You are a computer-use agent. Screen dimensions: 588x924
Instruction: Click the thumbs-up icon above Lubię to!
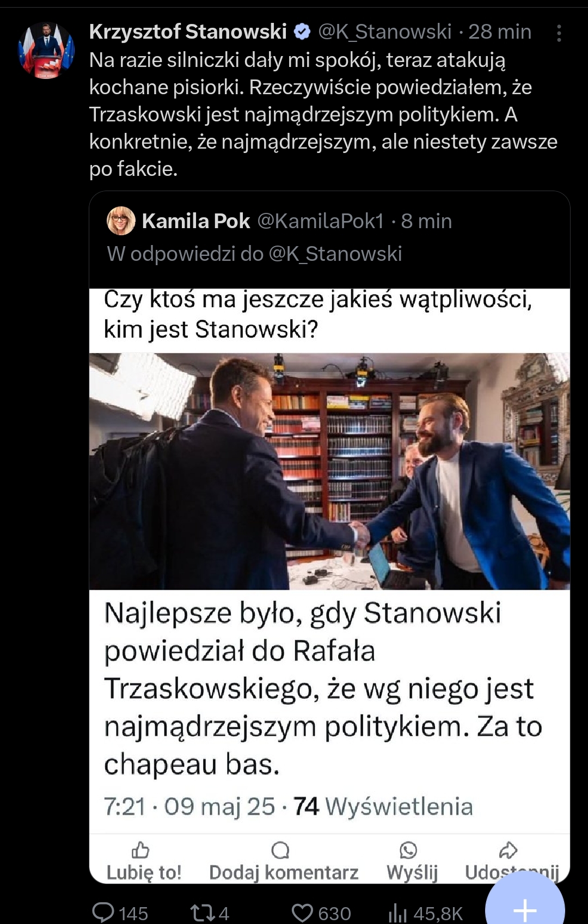(x=140, y=849)
